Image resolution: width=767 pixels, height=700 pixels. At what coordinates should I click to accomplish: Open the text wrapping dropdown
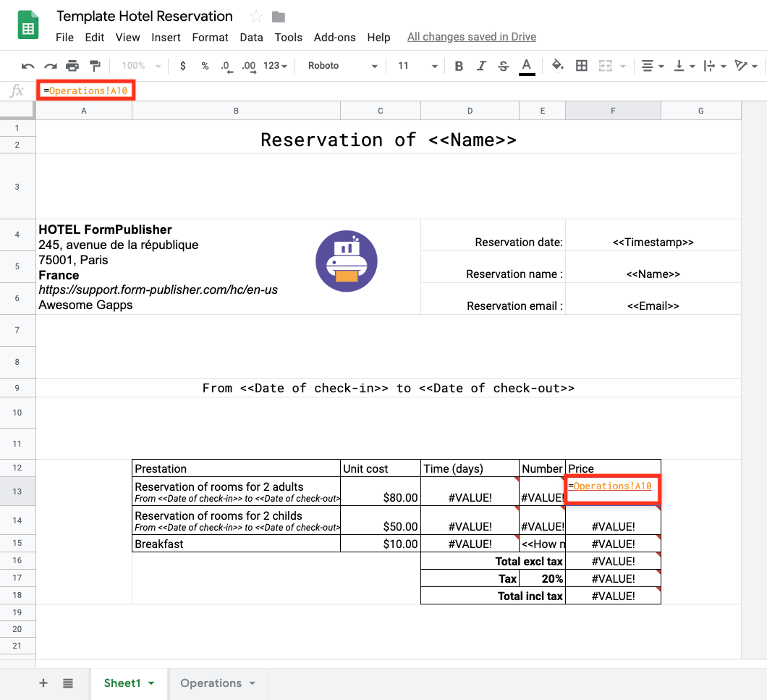[x=715, y=66]
